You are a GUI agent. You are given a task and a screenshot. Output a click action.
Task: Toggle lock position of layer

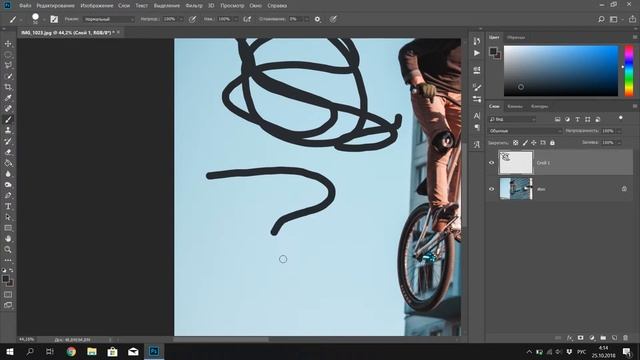[x=534, y=142]
